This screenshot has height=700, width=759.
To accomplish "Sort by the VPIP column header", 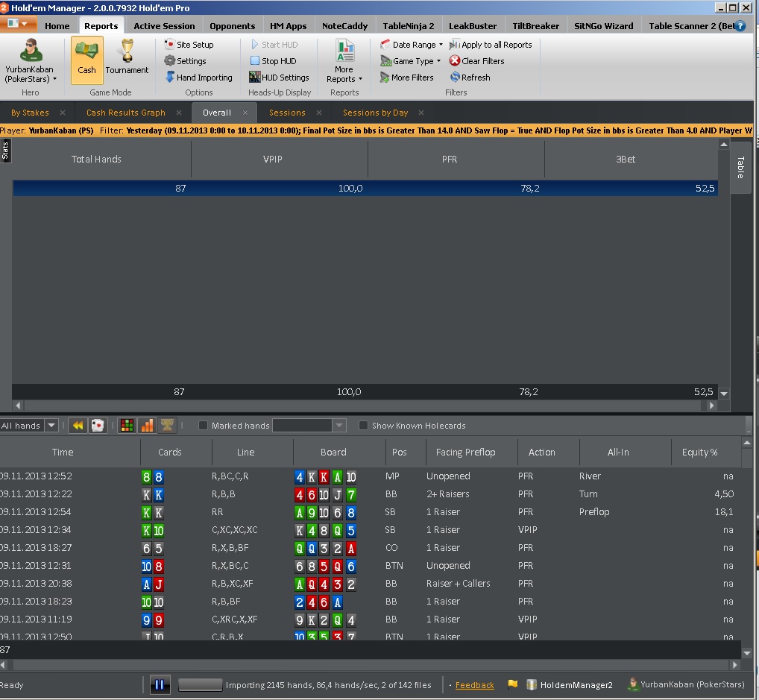I will pos(273,160).
